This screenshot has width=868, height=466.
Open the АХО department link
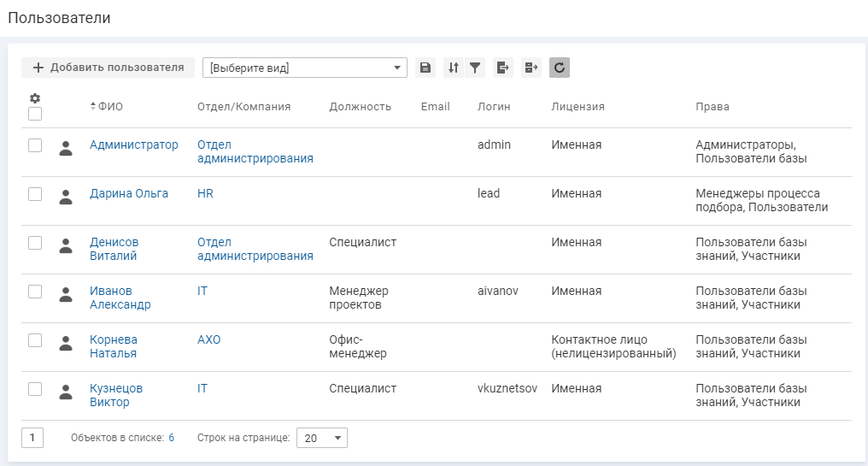208,339
